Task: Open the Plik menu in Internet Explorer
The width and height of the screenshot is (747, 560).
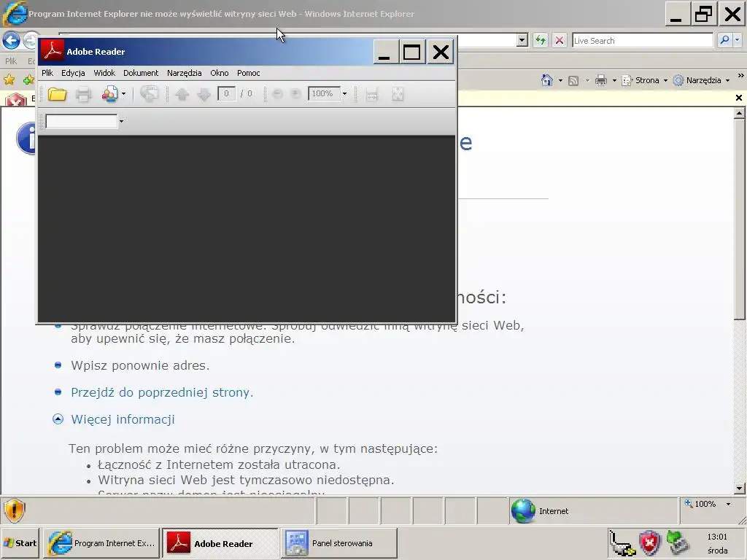Action: point(10,61)
